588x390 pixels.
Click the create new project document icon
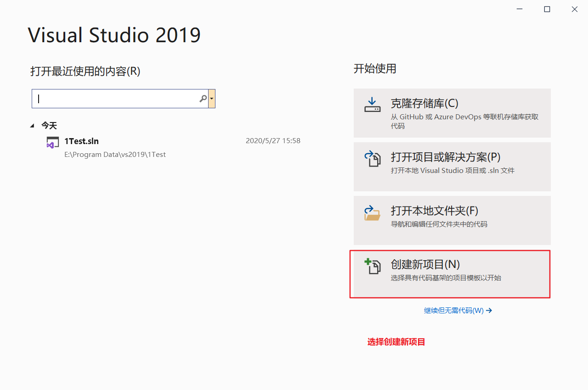(x=373, y=267)
